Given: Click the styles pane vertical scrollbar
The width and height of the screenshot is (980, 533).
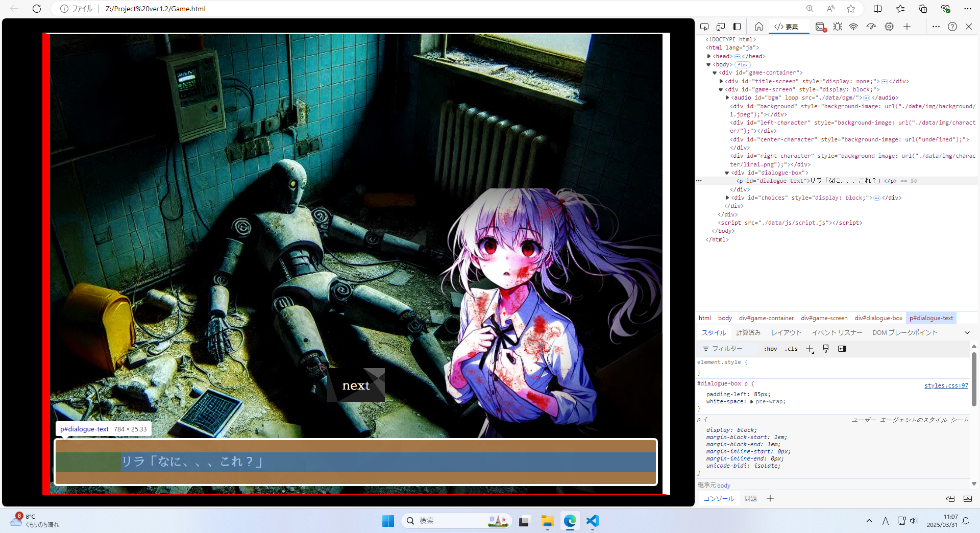Looking at the screenshot, I should 973,378.
